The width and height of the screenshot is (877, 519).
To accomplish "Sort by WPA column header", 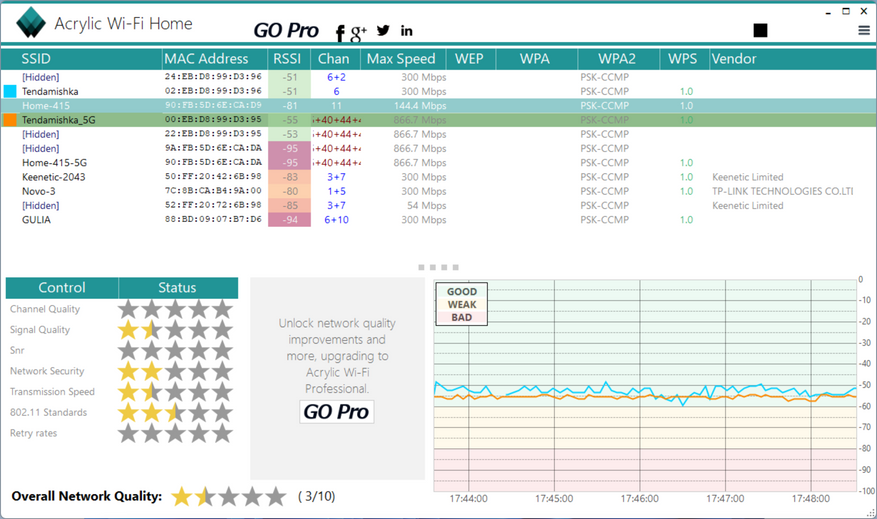I will pos(537,59).
